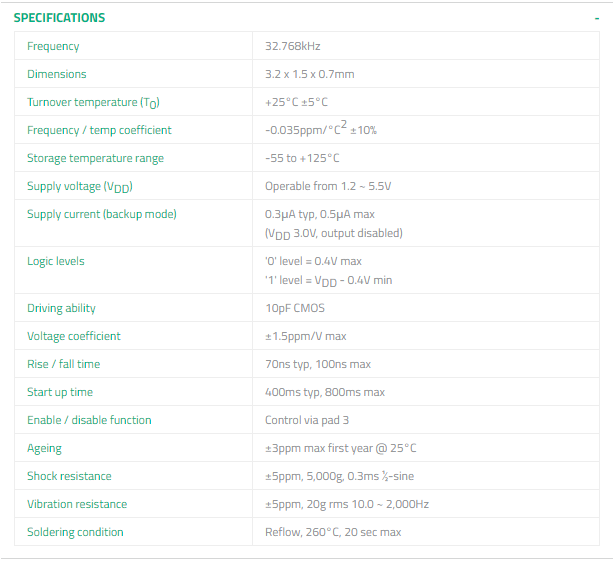The height and width of the screenshot is (562, 615).
Task: Click the 32.768kHz frequency value
Action: [x=292, y=46]
